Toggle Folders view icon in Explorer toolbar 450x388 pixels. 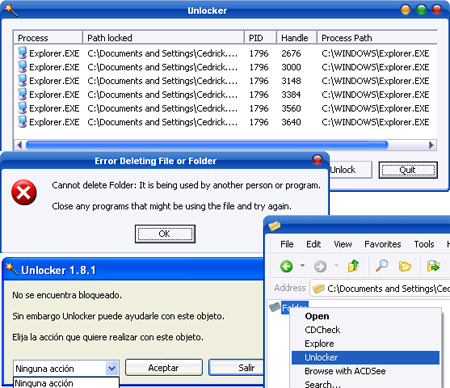pos(405,266)
